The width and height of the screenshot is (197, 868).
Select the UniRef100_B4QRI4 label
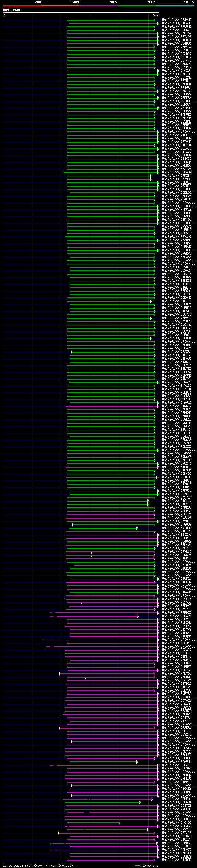(177, 558)
